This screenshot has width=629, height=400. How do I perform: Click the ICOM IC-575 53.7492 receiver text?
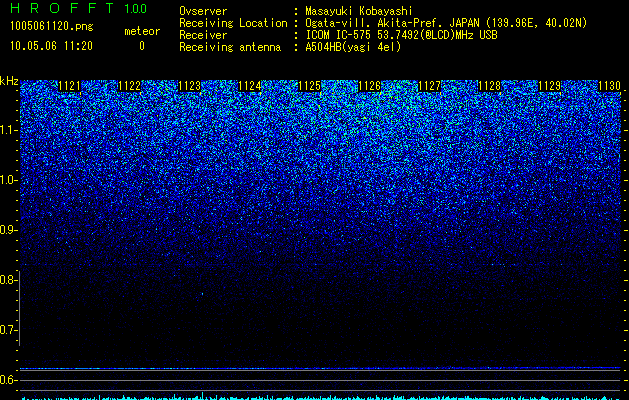(401, 35)
